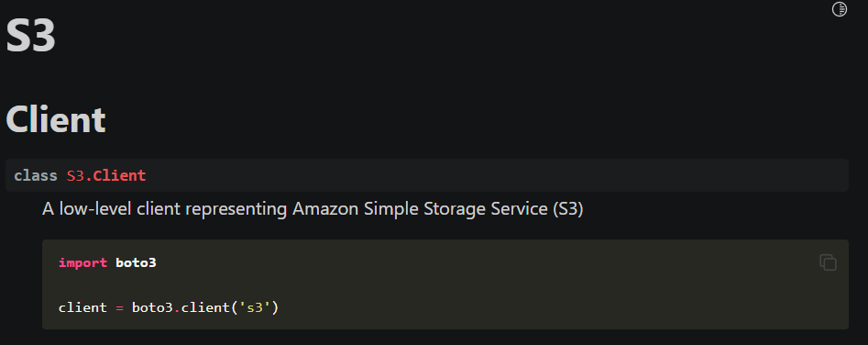Click the equals sign in the assignment
This screenshot has width=868, height=345.
coord(119,307)
